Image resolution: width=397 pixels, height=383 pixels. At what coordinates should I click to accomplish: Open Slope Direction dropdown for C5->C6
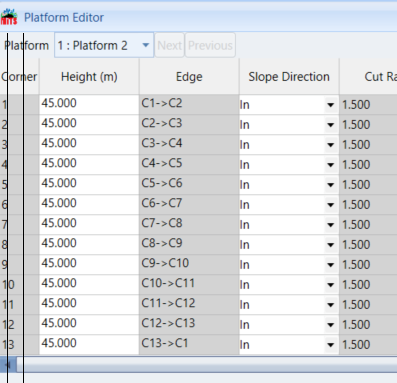330,185
